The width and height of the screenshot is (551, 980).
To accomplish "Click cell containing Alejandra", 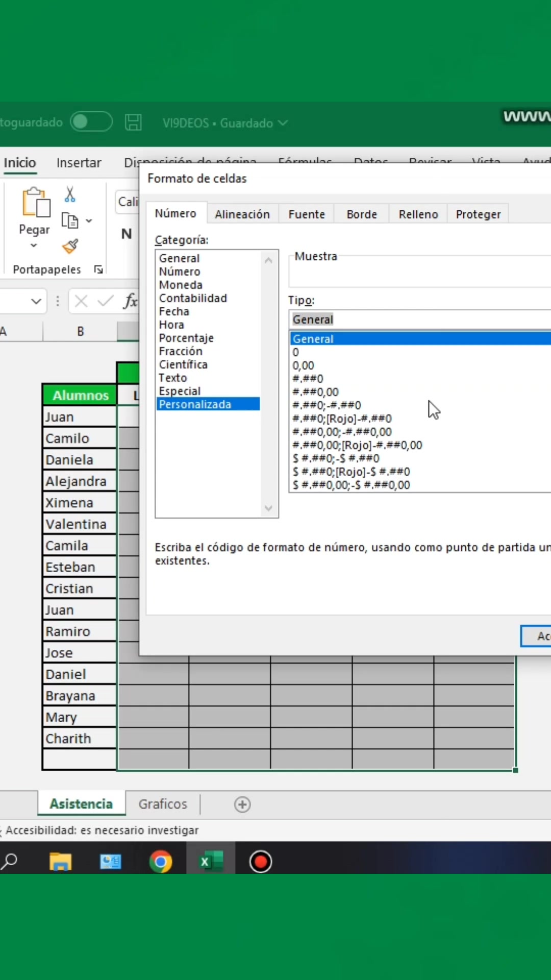I will (80, 481).
